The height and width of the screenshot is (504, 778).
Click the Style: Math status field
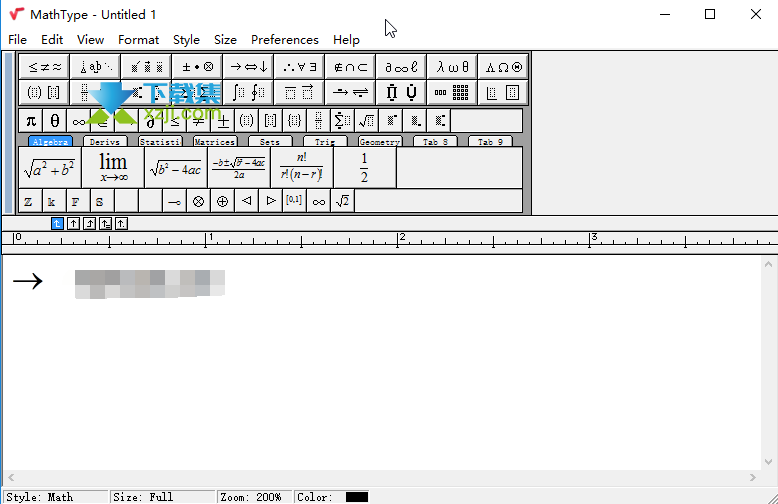click(56, 497)
